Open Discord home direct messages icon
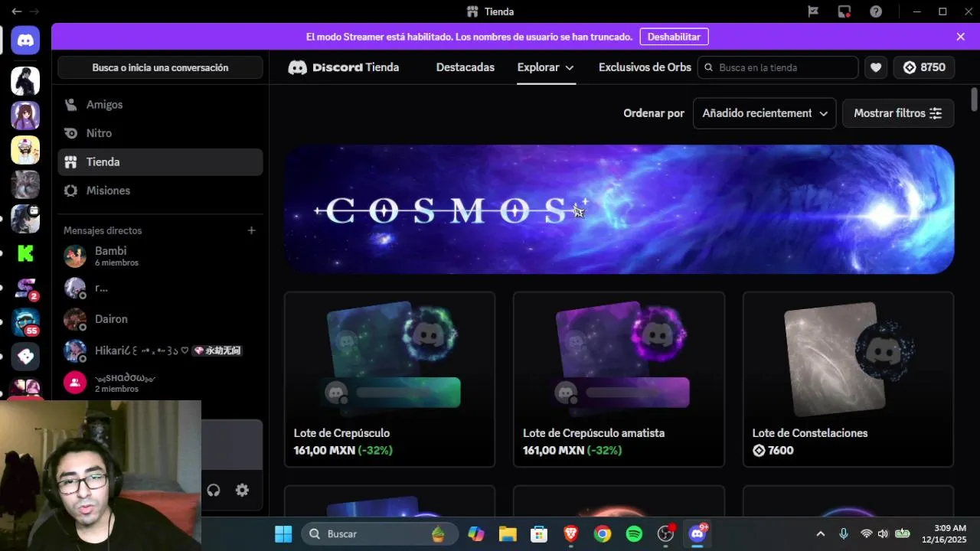The image size is (980, 551). tap(25, 40)
